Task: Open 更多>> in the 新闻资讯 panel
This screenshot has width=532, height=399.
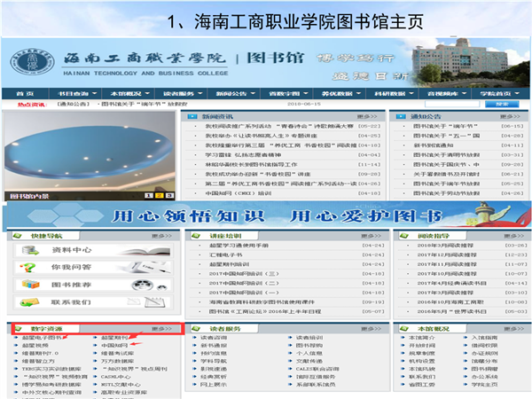Action: [367, 116]
